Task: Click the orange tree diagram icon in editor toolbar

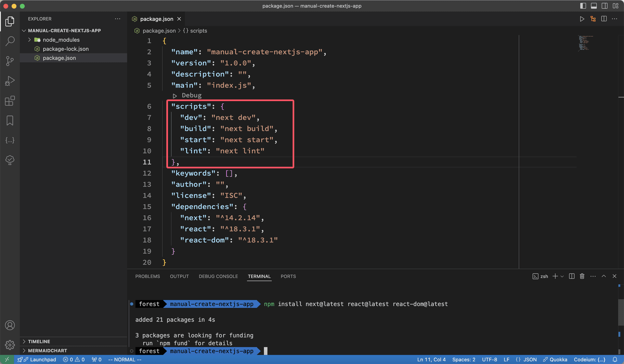Action: (x=593, y=19)
